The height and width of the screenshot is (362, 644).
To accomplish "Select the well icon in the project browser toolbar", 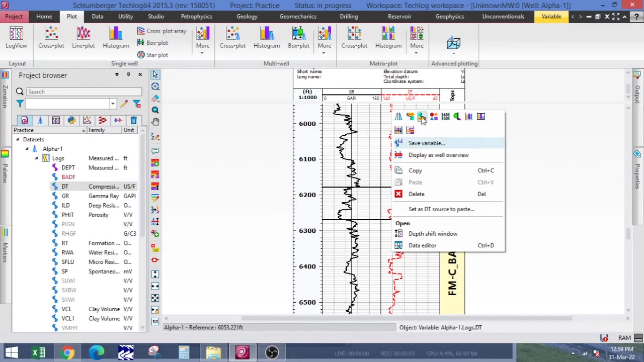I will pyautogui.click(x=40, y=120).
